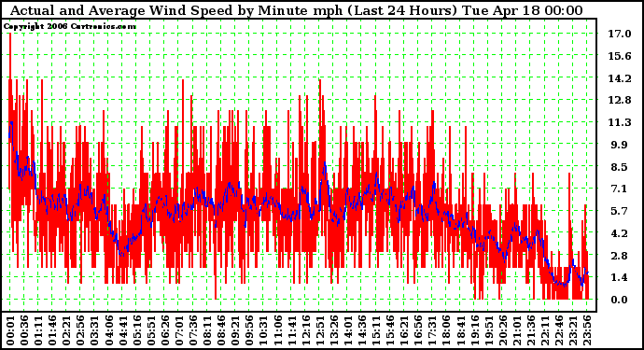The height and width of the screenshot is (350, 644).
Task: Click the 21:01 time label
Action: point(517,330)
